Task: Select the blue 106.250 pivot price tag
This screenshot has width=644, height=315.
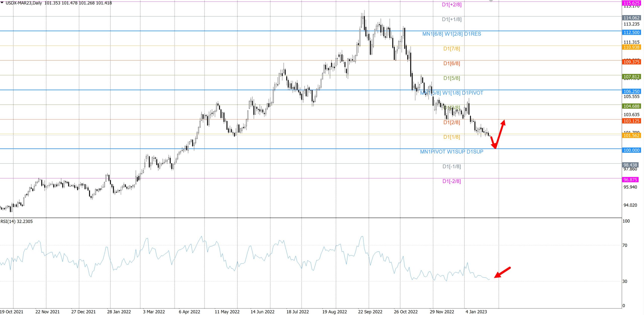Action: [x=631, y=91]
